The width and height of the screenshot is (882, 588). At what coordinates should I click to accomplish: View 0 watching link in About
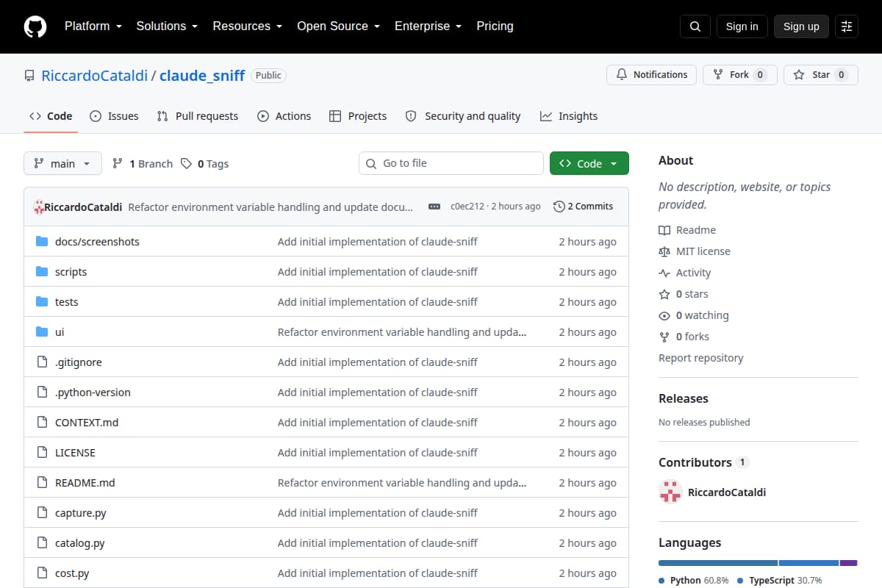pos(694,315)
